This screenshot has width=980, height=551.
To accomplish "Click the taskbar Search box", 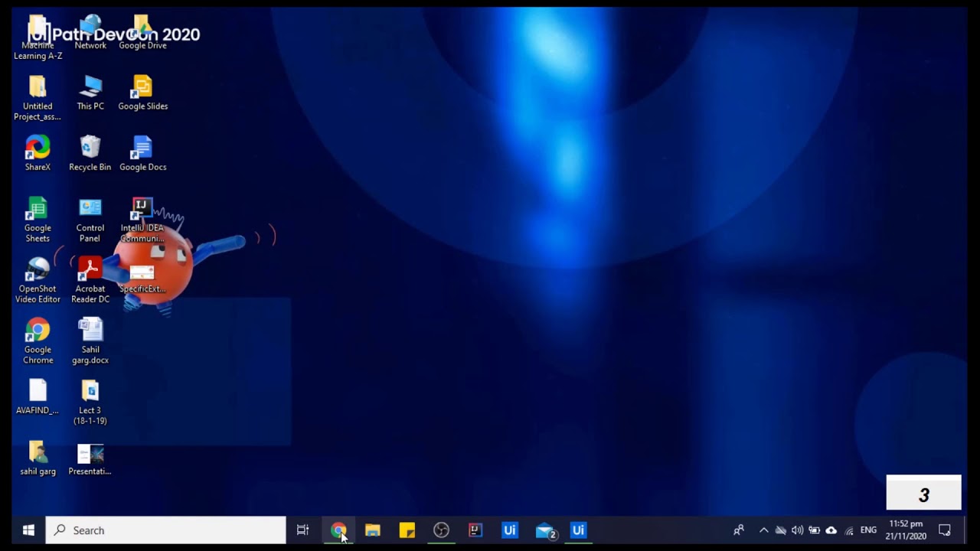I will pyautogui.click(x=165, y=530).
